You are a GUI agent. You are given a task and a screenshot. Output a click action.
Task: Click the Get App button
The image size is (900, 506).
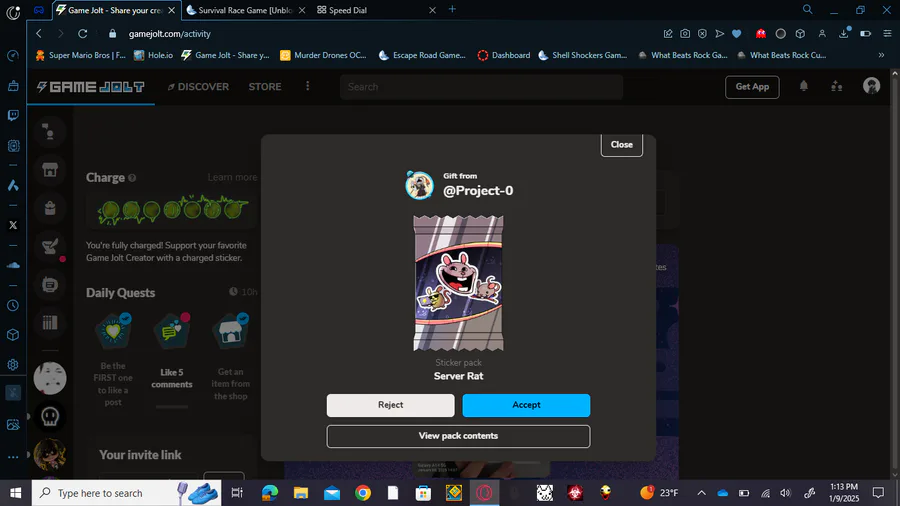click(x=752, y=87)
